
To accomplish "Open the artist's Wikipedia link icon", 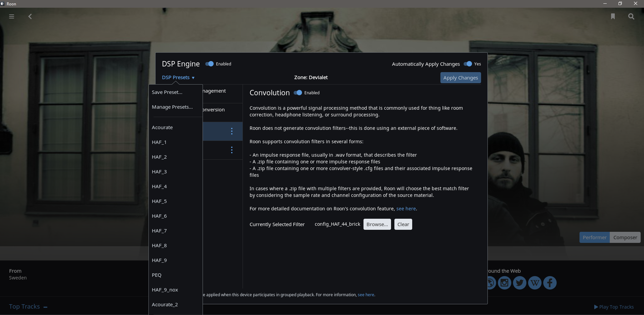I will click(535, 283).
